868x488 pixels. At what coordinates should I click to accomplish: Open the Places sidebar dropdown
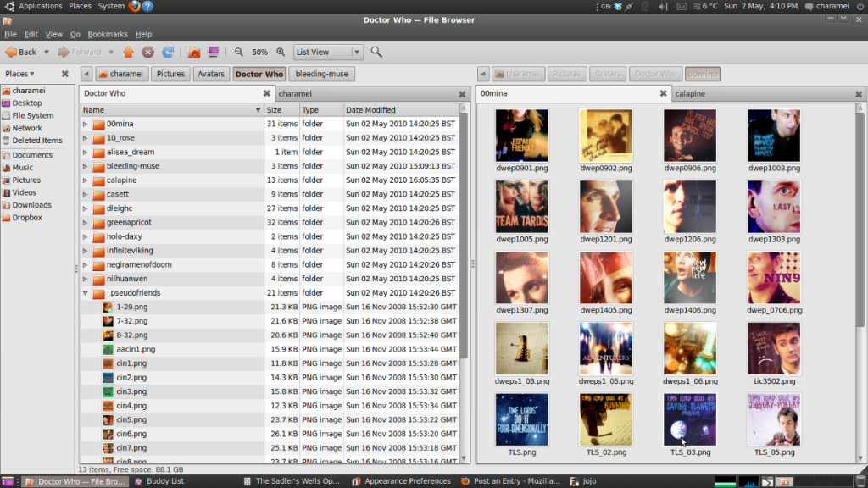coord(20,74)
